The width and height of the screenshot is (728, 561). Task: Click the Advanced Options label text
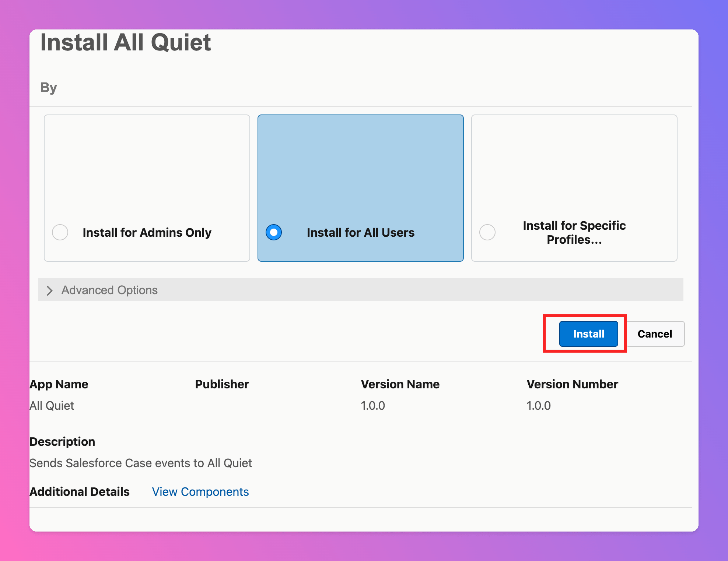(x=109, y=290)
